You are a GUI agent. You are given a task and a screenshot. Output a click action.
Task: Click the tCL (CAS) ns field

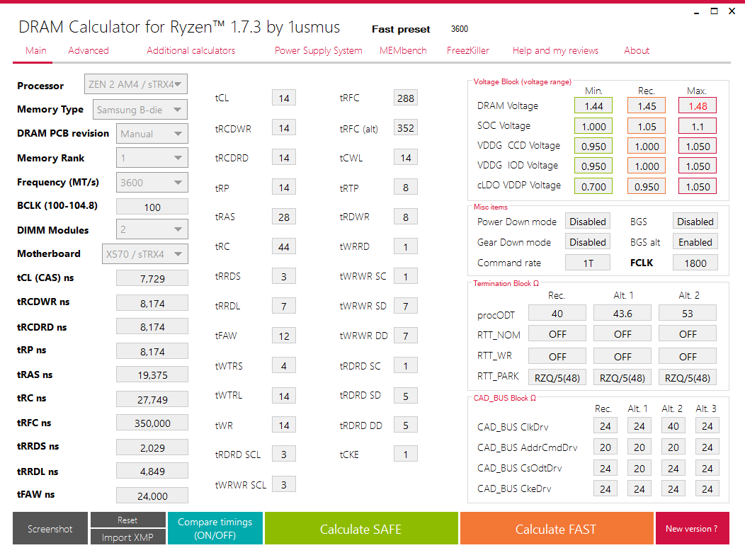pos(152,278)
